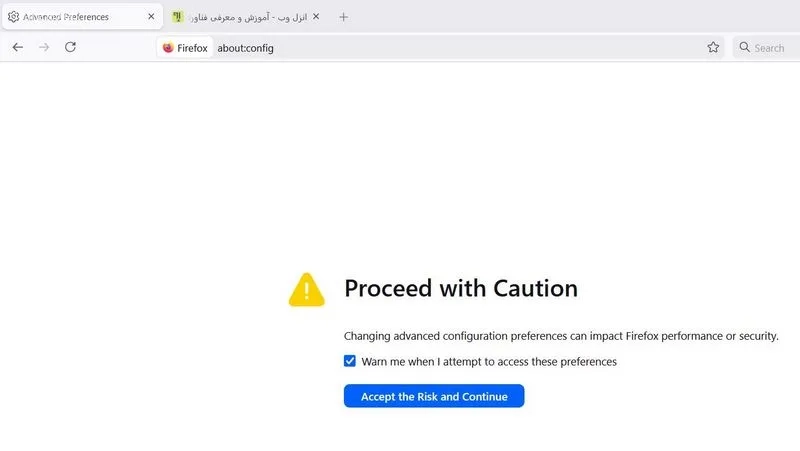The image size is (800, 451).
Task: Click the search magnifier icon
Action: pos(744,47)
